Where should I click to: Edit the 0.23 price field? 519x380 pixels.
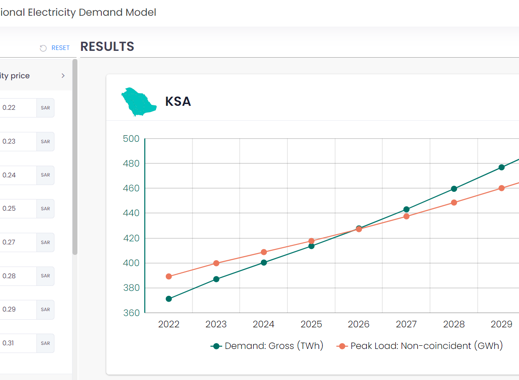tap(18, 141)
